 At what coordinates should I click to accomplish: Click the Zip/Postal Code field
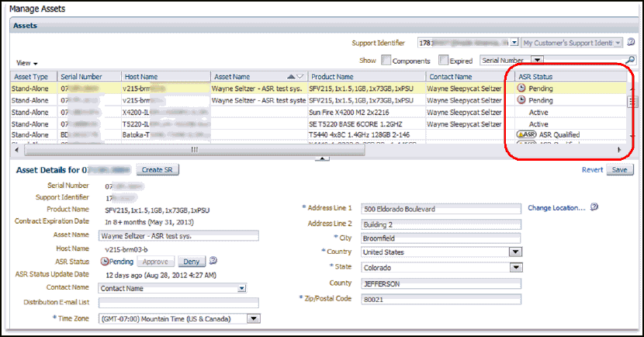[x=441, y=299]
